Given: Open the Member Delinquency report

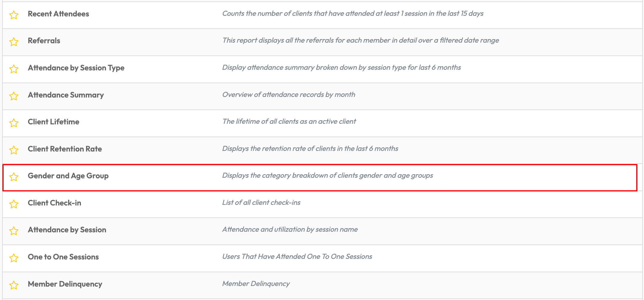Looking at the screenshot, I should 65,284.
